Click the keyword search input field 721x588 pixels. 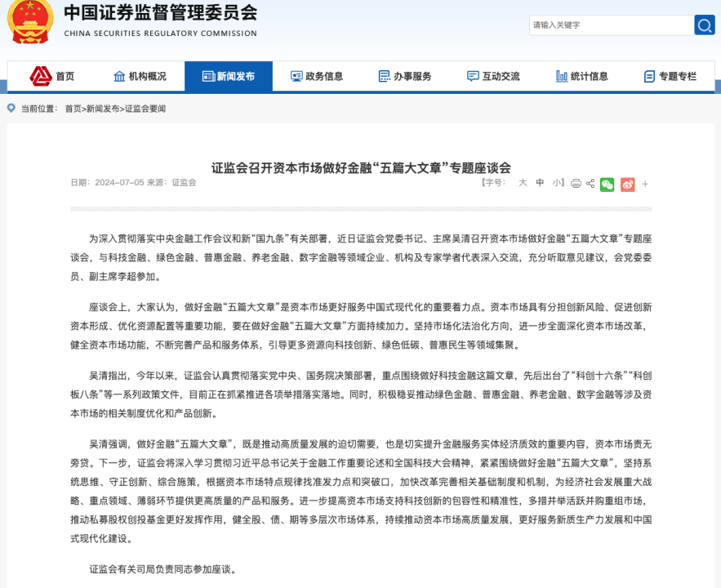610,24
